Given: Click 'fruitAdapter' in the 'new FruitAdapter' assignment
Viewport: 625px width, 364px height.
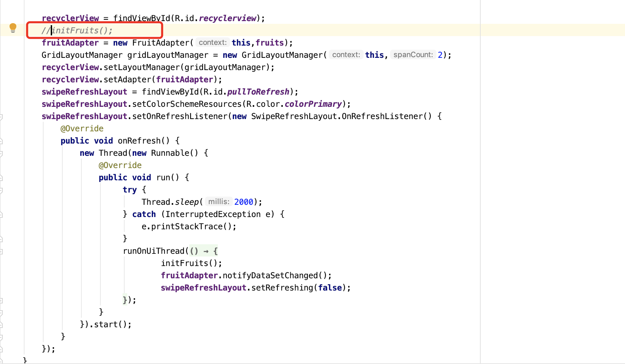Looking at the screenshot, I should point(70,43).
